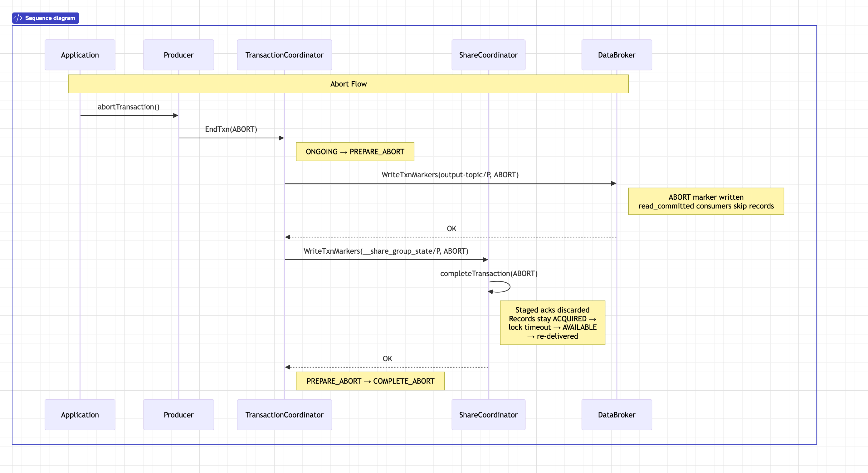868x473 pixels.
Task: Click the dashed OK return arrow from DataBroker
Action: (451, 237)
